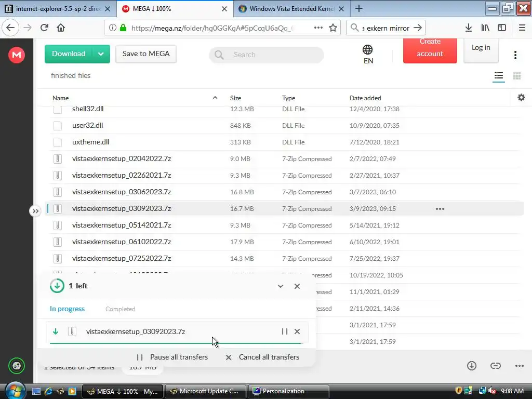Click the green download status circle icon
The height and width of the screenshot is (399, 532).
57,286
